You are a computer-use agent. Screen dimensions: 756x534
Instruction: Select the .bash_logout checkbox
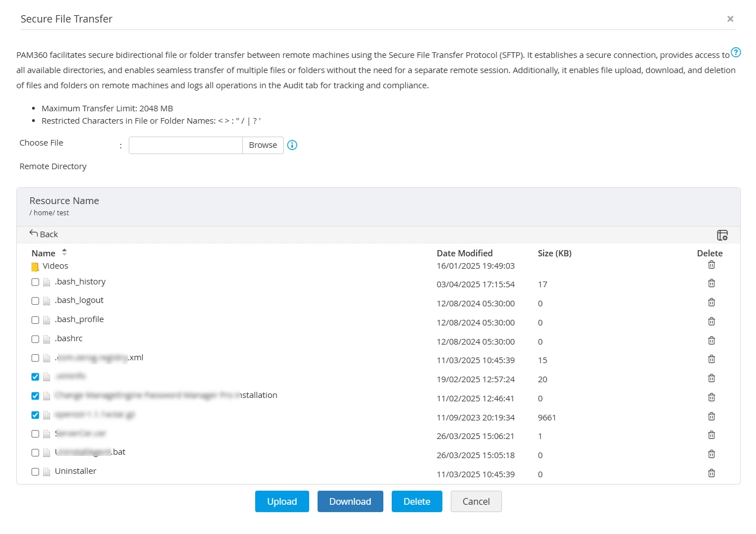pos(35,301)
